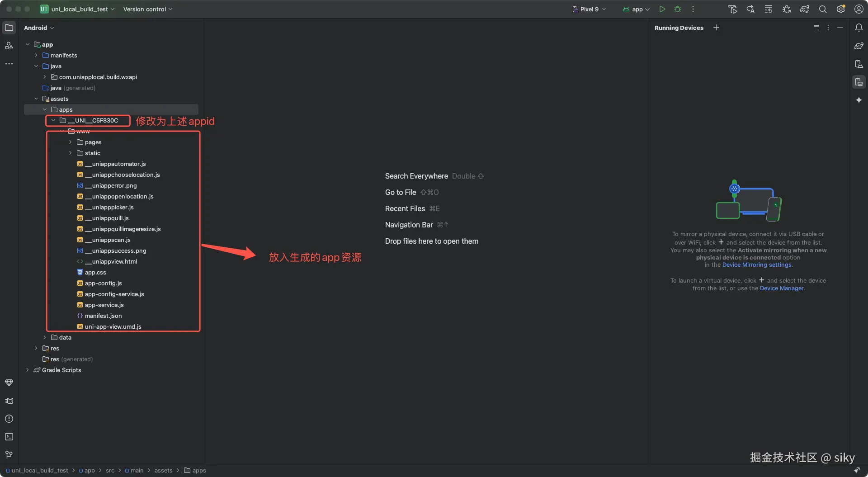Sync project with Gradle files icon

tap(805, 9)
